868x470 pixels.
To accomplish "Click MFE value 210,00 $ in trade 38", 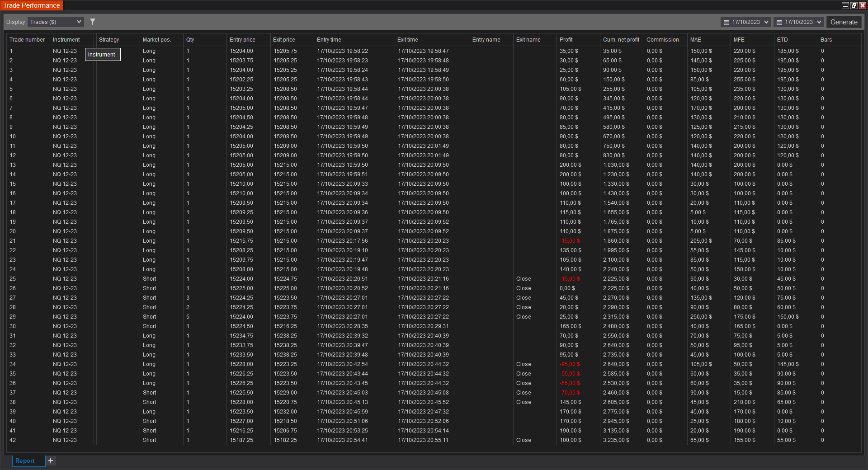I will pyautogui.click(x=745, y=402).
